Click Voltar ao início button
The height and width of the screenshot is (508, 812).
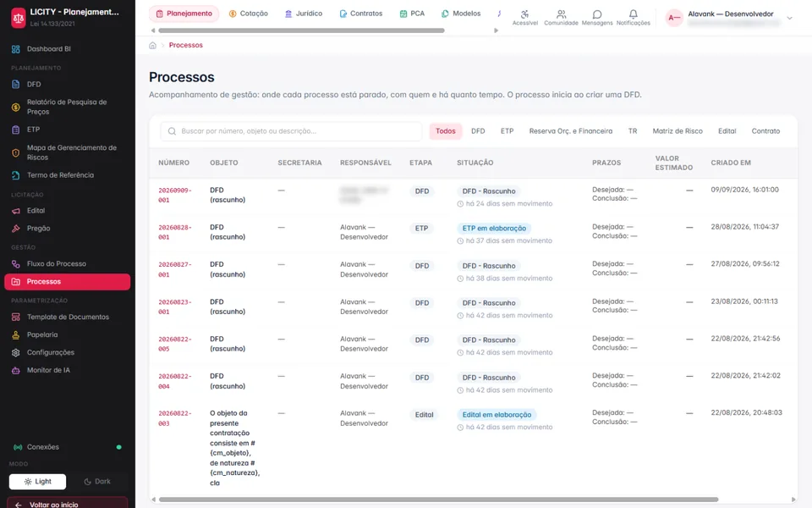point(68,504)
